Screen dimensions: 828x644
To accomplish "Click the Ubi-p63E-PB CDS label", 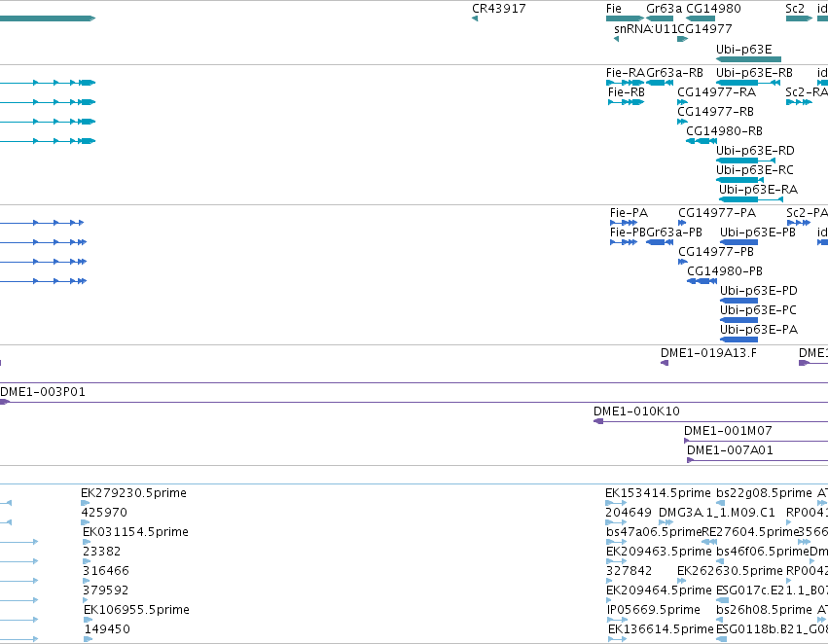I will 758,233.
